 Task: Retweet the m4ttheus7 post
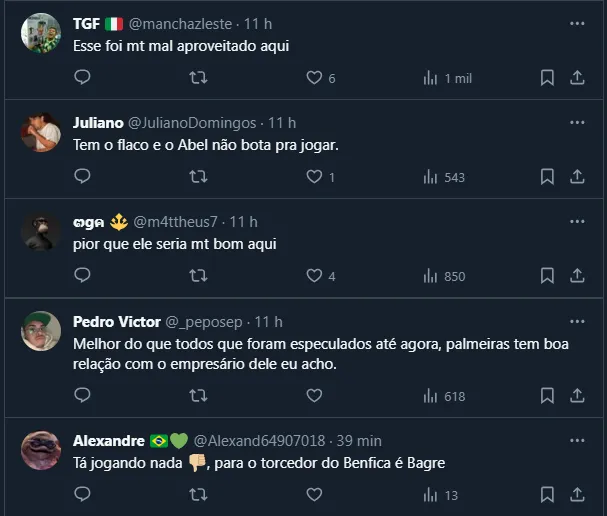point(198,275)
